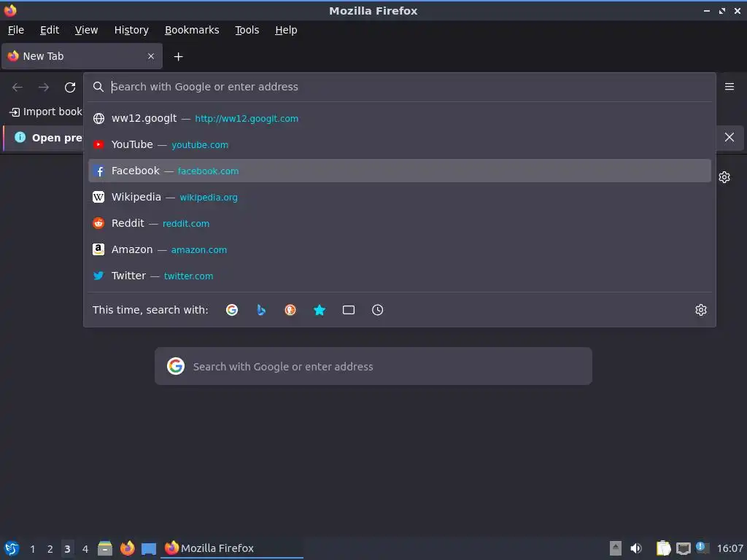The width and height of the screenshot is (747, 560).
Task: Close the New Tab tab
Action: [x=151, y=56]
